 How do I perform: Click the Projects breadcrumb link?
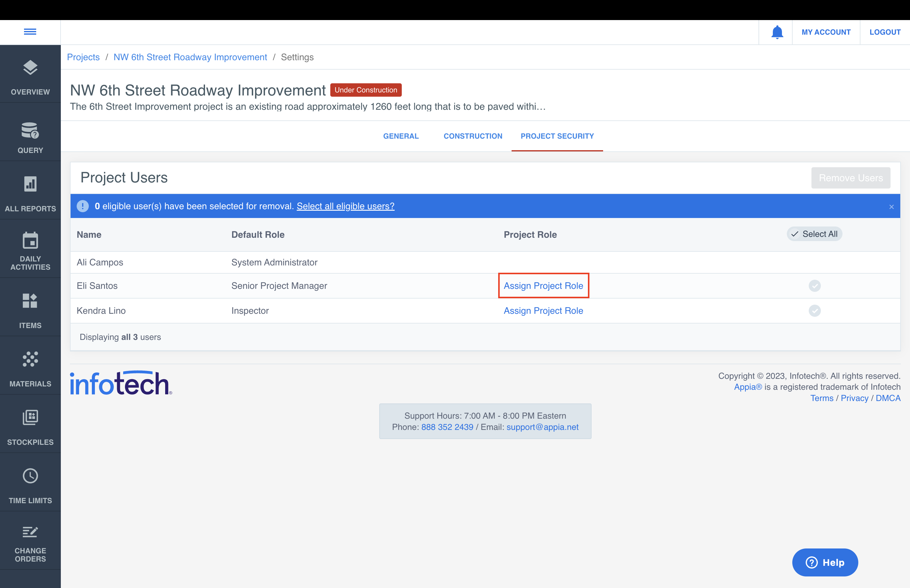(83, 57)
